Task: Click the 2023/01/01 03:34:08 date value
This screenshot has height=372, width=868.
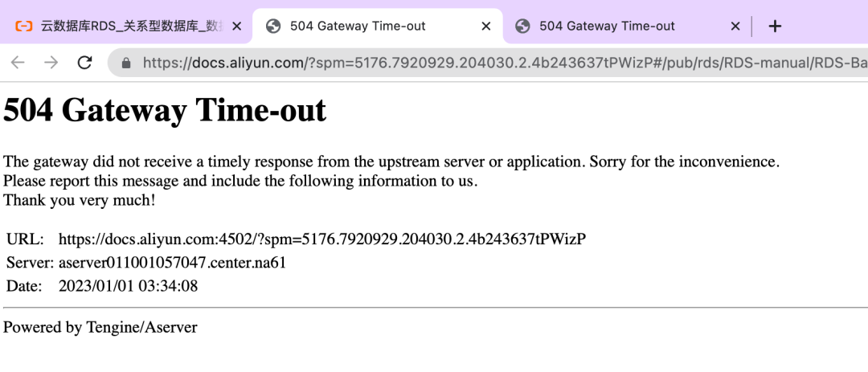Action: coord(128,286)
